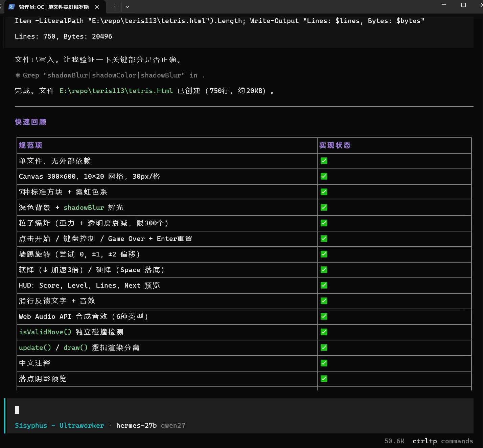Select the 管理员: OC terminal tab

tap(54, 7)
